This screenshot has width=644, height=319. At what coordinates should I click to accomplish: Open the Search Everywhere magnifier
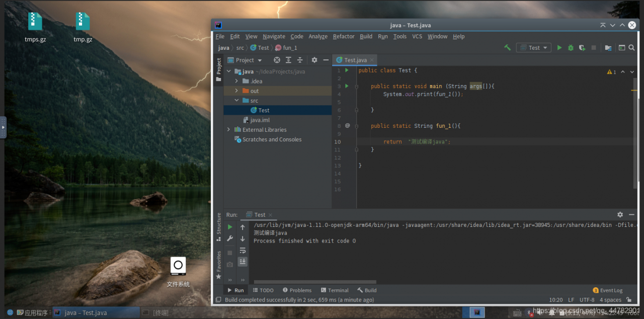[632, 48]
